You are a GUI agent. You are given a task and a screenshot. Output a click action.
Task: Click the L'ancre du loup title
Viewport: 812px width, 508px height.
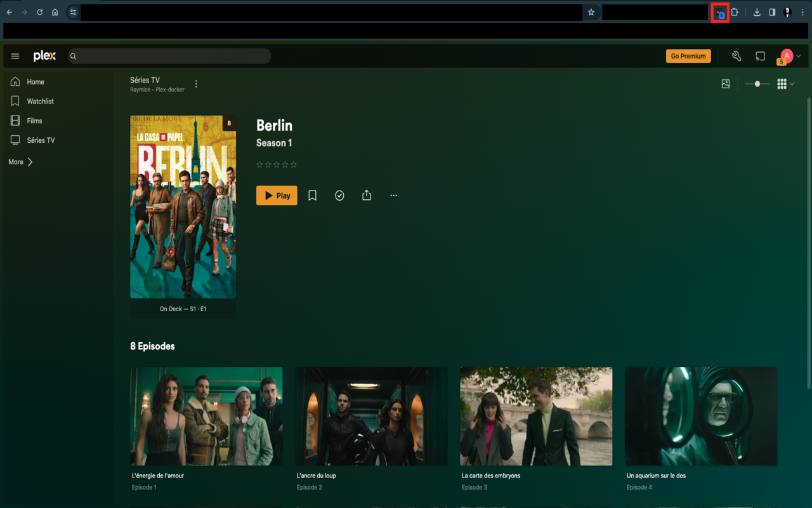(316, 476)
